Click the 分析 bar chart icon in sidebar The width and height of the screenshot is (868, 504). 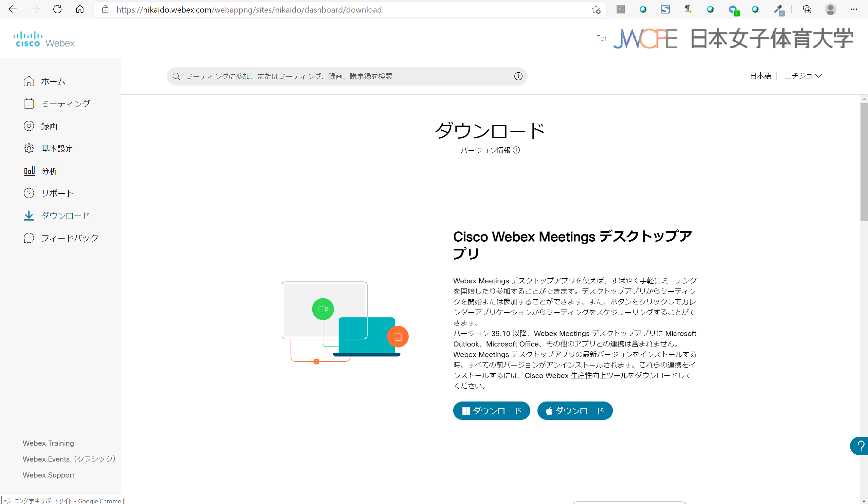[29, 171]
